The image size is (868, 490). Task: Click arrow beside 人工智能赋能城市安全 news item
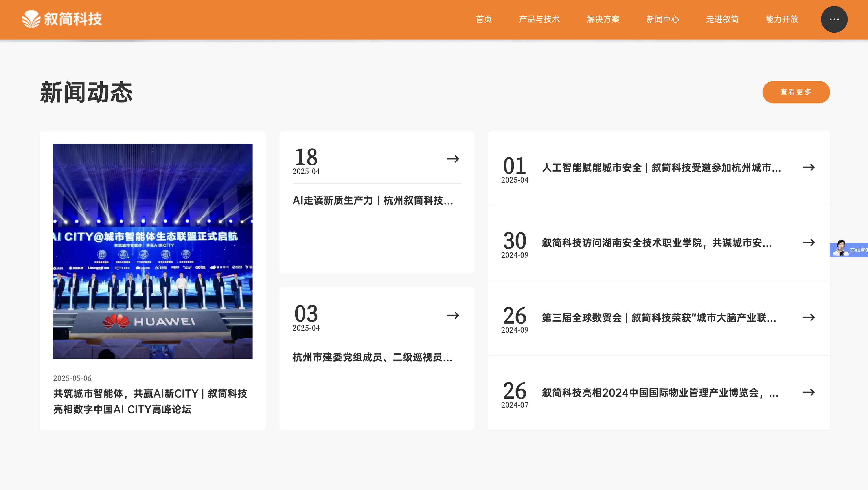click(x=808, y=167)
